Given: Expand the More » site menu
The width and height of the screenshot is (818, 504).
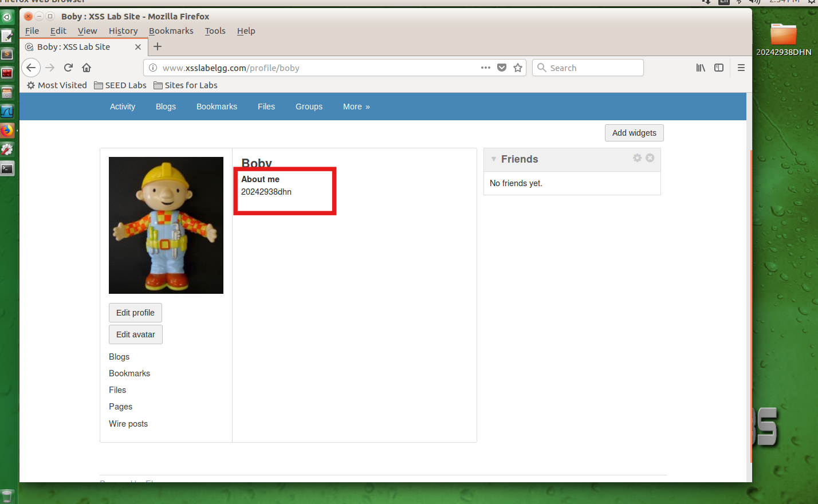Looking at the screenshot, I should tap(356, 107).
